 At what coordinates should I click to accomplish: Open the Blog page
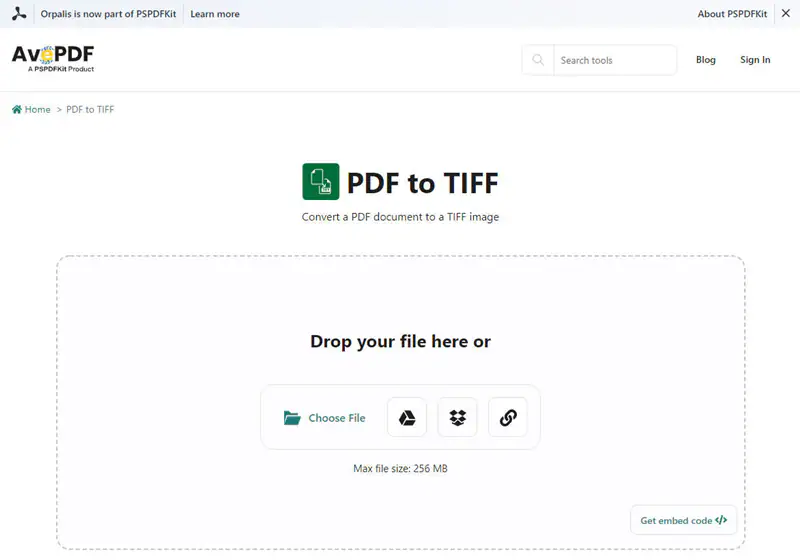click(x=706, y=60)
